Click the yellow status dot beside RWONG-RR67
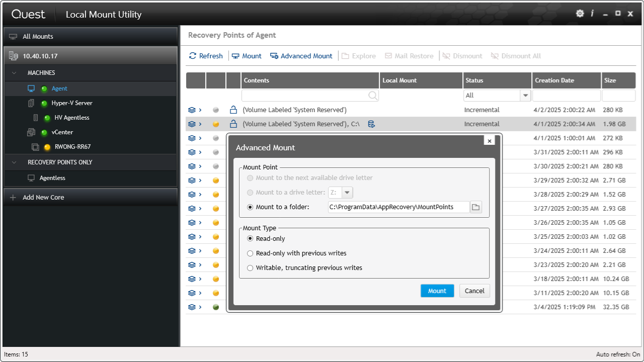 click(x=47, y=147)
